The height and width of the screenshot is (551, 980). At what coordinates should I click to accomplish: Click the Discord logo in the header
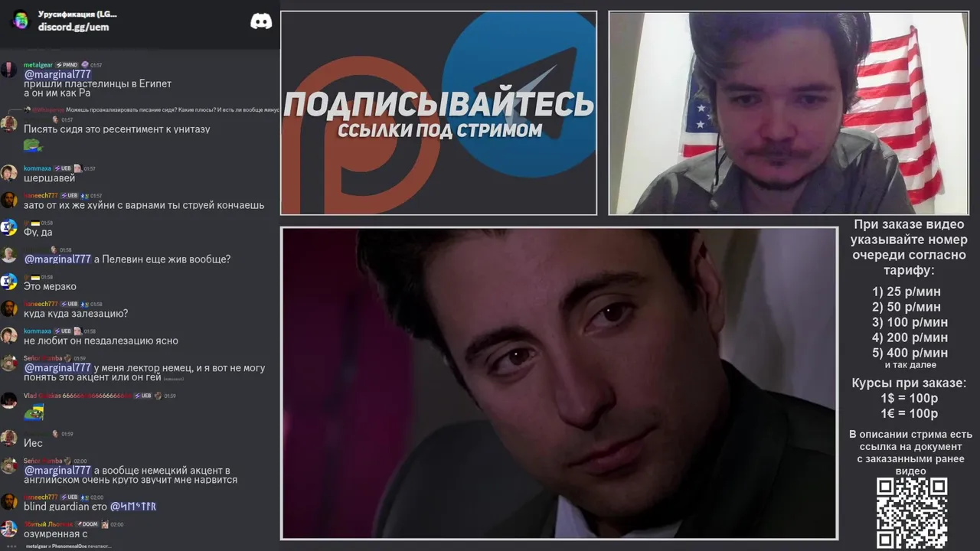pos(261,21)
